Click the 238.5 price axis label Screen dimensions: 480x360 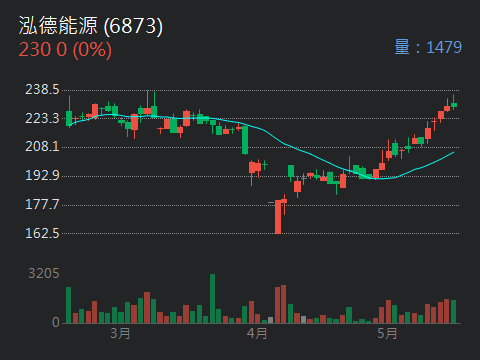click(x=42, y=89)
